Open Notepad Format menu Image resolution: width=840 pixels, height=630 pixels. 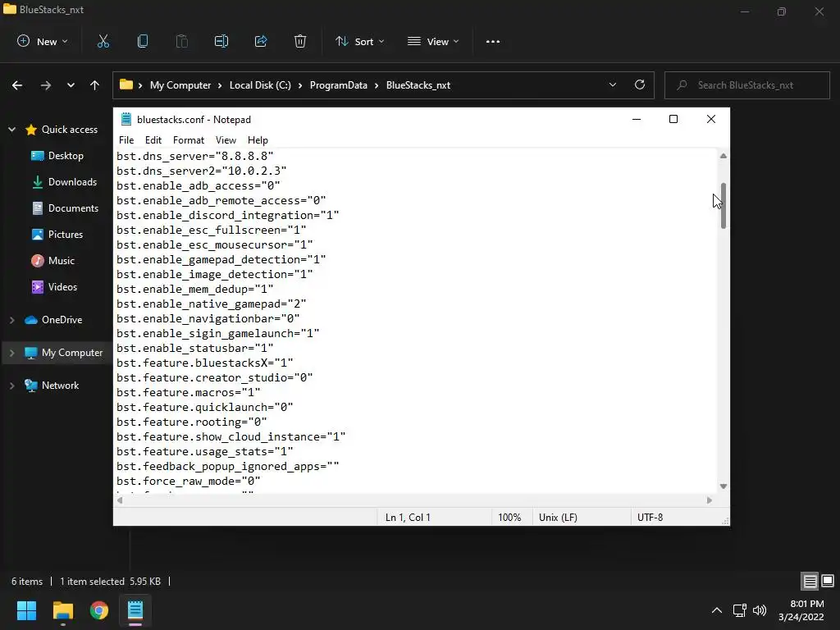pyautogui.click(x=189, y=139)
